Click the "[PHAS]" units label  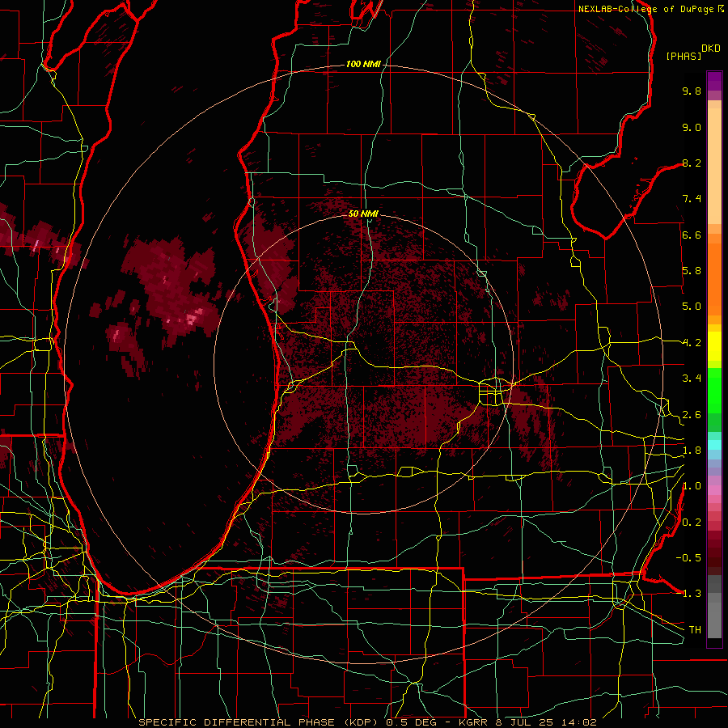click(x=684, y=56)
